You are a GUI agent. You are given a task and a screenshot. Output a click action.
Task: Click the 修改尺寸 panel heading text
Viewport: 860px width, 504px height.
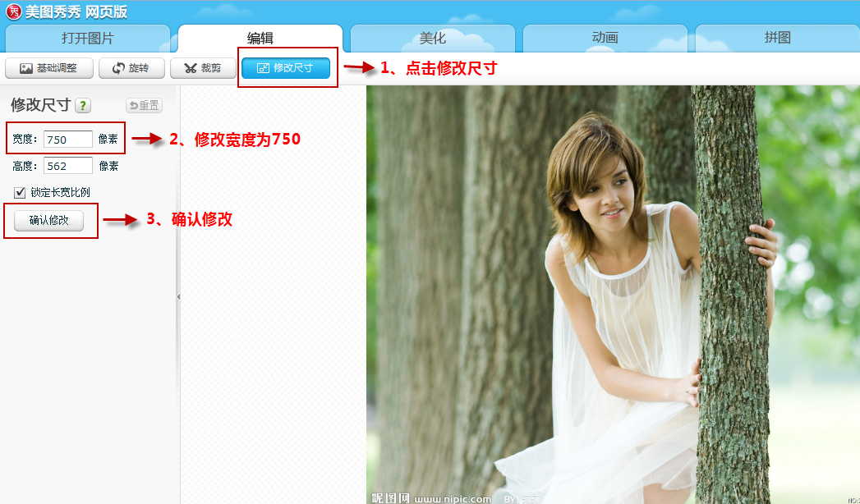coord(41,104)
